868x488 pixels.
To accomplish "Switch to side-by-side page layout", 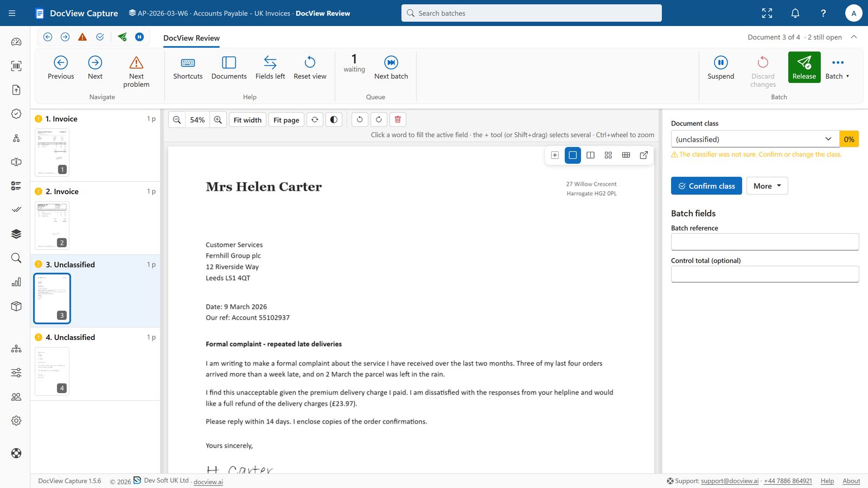I will pyautogui.click(x=590, y=155).
